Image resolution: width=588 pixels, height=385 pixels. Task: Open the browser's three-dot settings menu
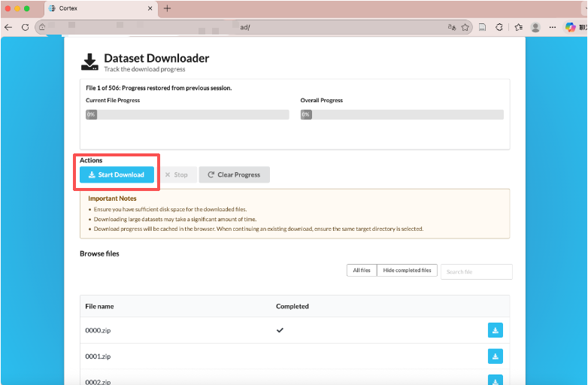553,27
